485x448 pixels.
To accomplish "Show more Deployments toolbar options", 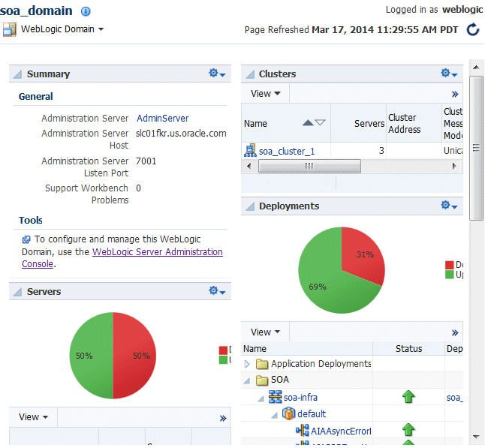I will 455,332.
